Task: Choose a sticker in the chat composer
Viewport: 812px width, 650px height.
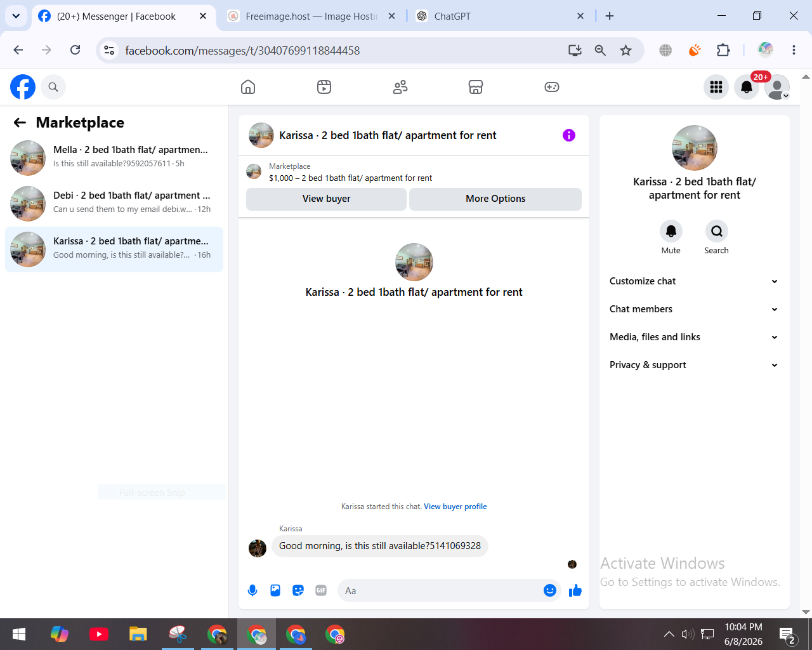Action: tap(298, 590)
